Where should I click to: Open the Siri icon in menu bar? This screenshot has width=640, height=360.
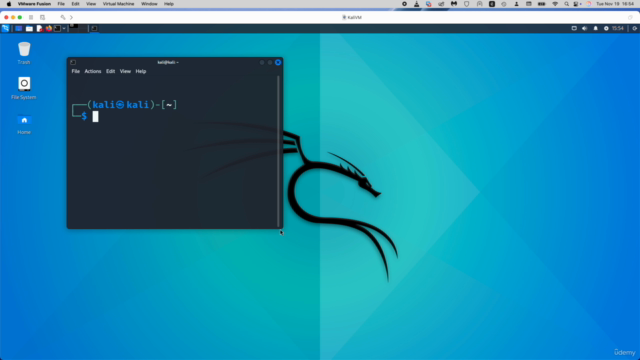[x=589, y=4]
